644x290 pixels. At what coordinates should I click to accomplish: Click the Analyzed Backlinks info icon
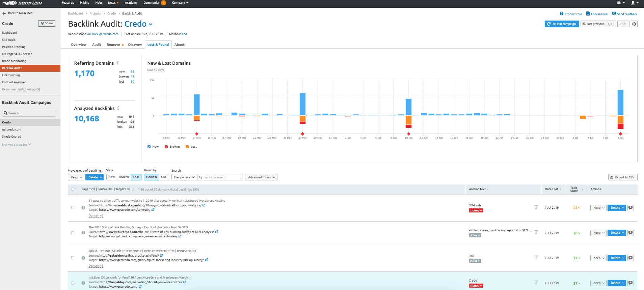(118, 108)
